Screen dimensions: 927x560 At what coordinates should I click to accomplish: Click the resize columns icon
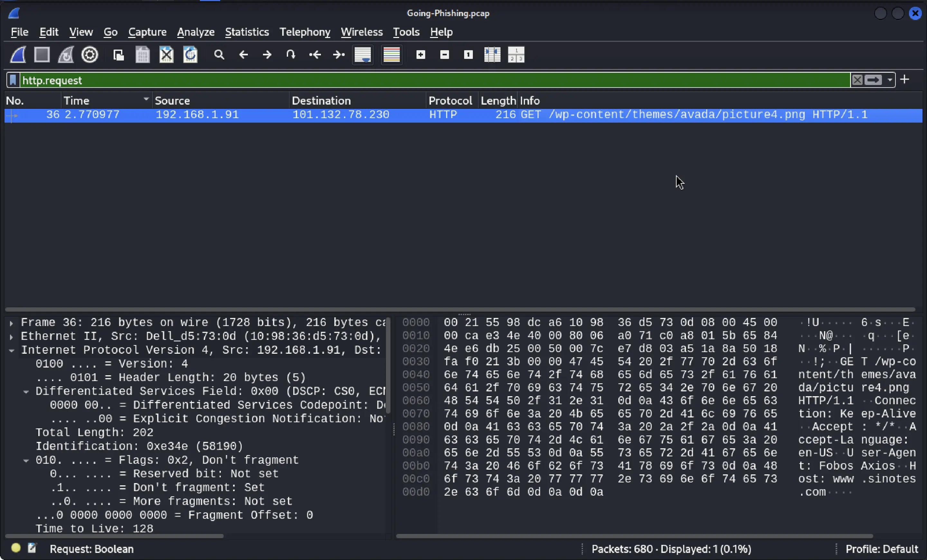pos(492,55)
